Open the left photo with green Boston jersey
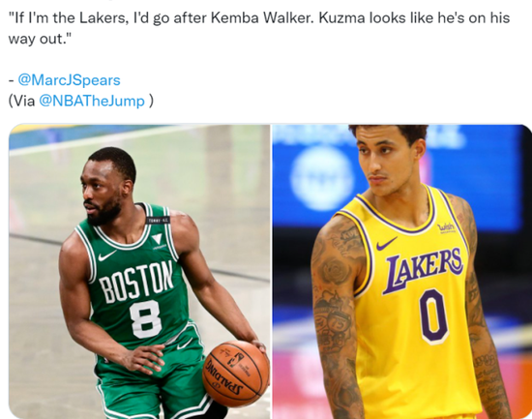The height and width of the screenshot is (419, 532). click(139, 272)
